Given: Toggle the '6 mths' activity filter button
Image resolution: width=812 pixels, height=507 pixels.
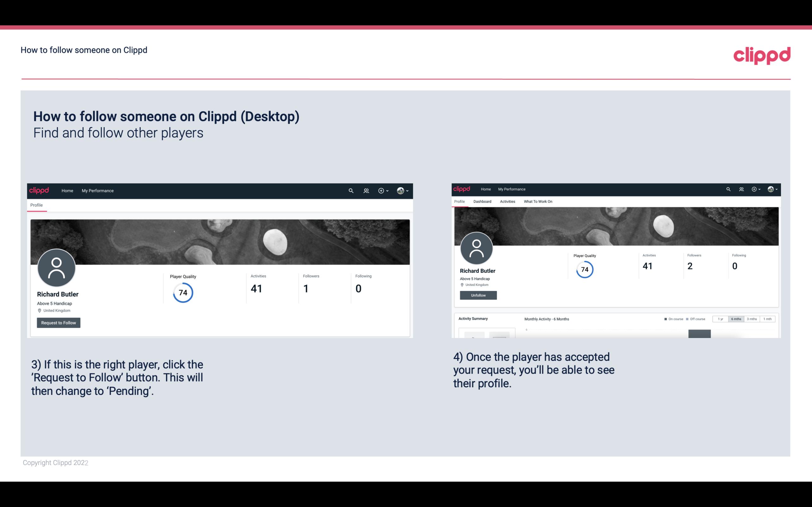Looking at the screenshot, I should pyautogui.click(x=735, y=319).
